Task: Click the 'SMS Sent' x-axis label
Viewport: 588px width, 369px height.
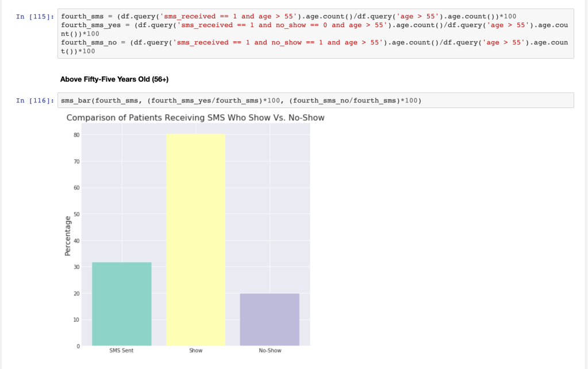Action: [x=121, y=351]
